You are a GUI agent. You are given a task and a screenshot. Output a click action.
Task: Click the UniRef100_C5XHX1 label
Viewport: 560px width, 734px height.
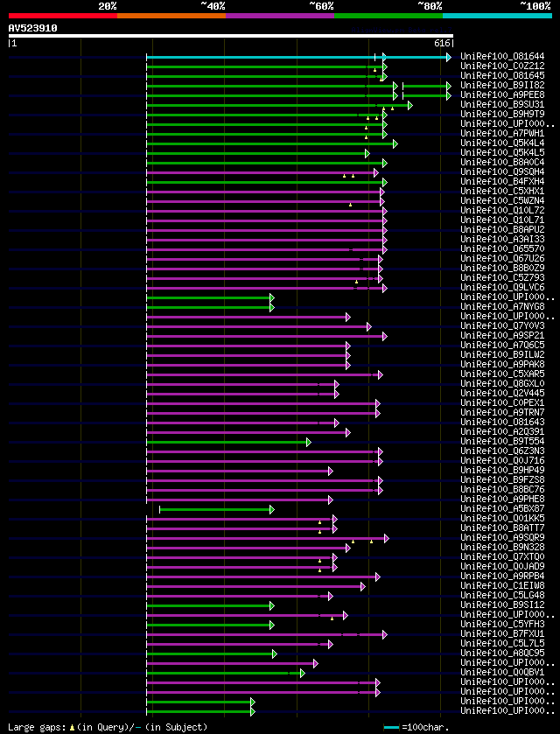pos(502,191)
